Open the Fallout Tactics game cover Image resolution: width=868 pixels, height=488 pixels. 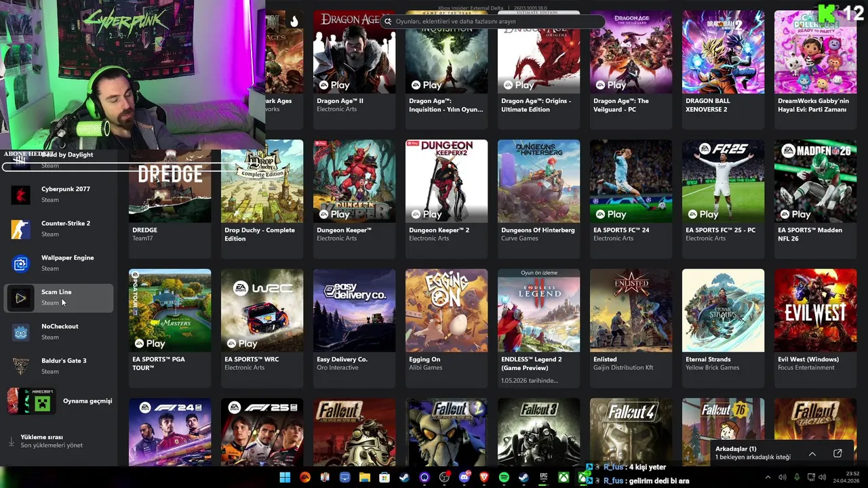(815, 420)
